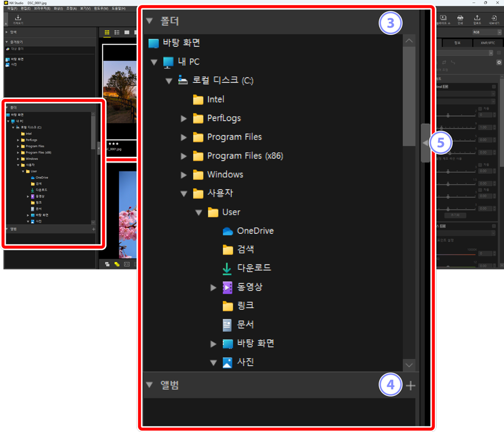Screen dimensions: 504x432
Task: Click the 가져오기 import icon
Action: [x=18, y=19]
